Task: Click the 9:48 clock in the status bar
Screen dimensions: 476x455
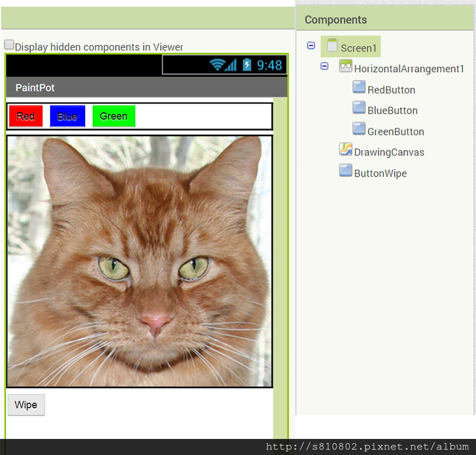Action: tap(270, 65)
